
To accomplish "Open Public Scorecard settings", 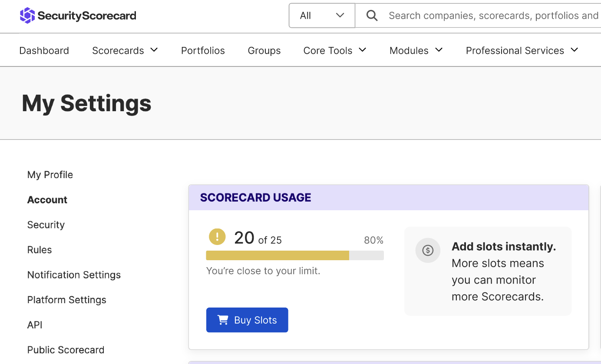I will (x=66, y=350).
